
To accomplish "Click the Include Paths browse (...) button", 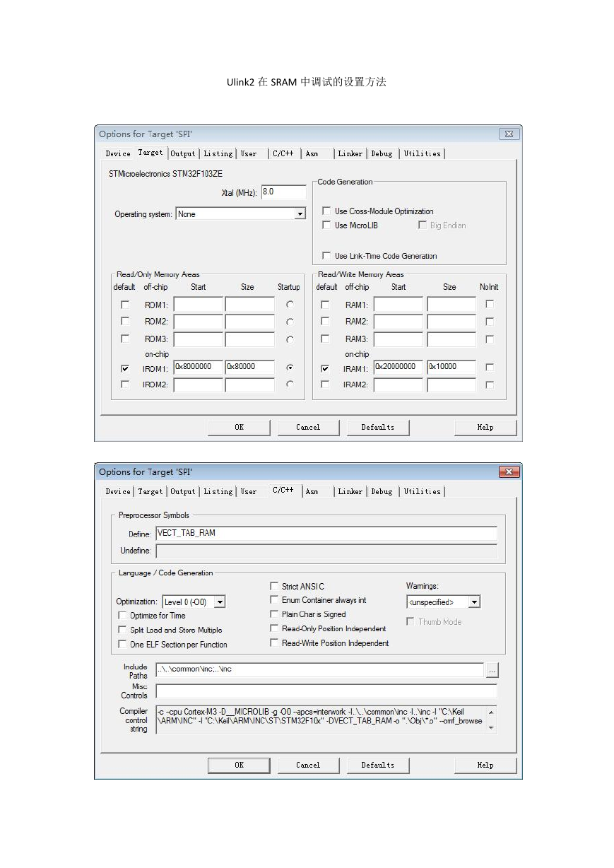I will [x=492, y=670].
